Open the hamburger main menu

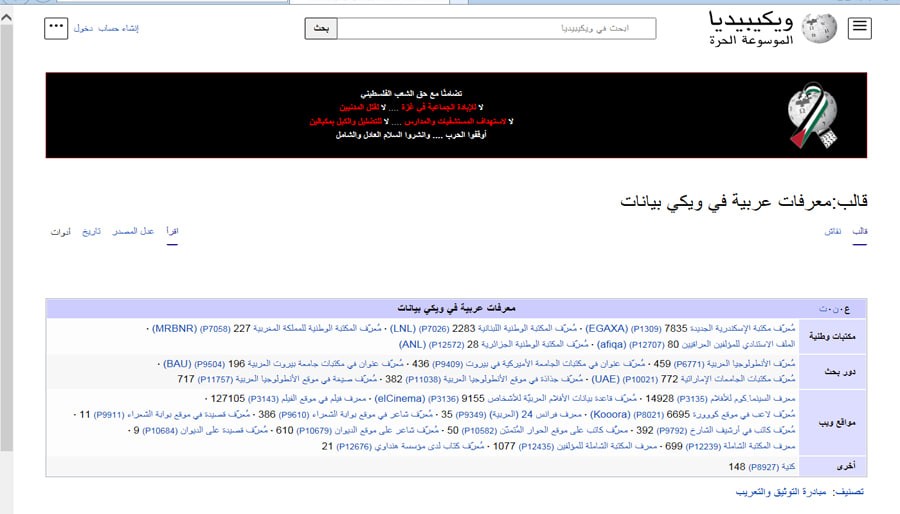tap(858, 29)
